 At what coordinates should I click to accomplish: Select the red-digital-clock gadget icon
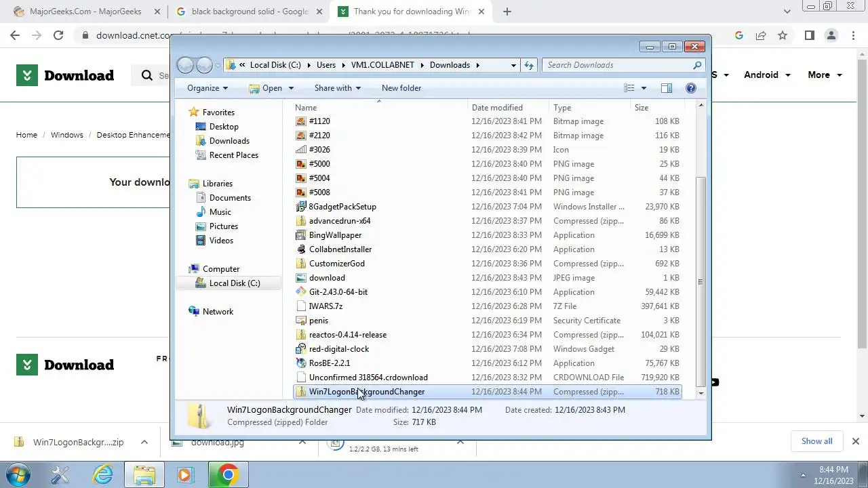302,349
